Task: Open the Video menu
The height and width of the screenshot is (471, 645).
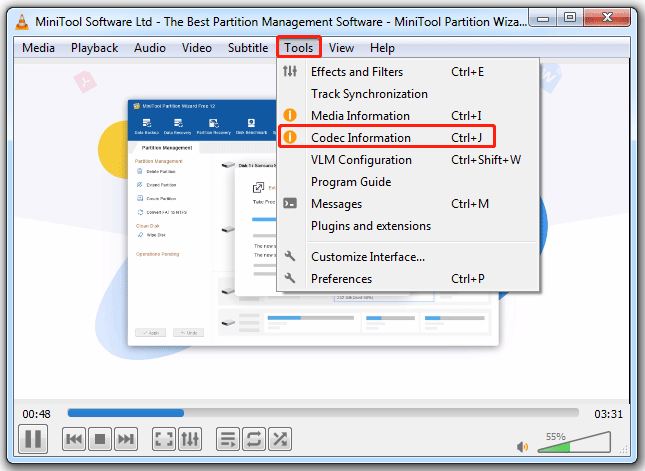Action: (197, 48)
